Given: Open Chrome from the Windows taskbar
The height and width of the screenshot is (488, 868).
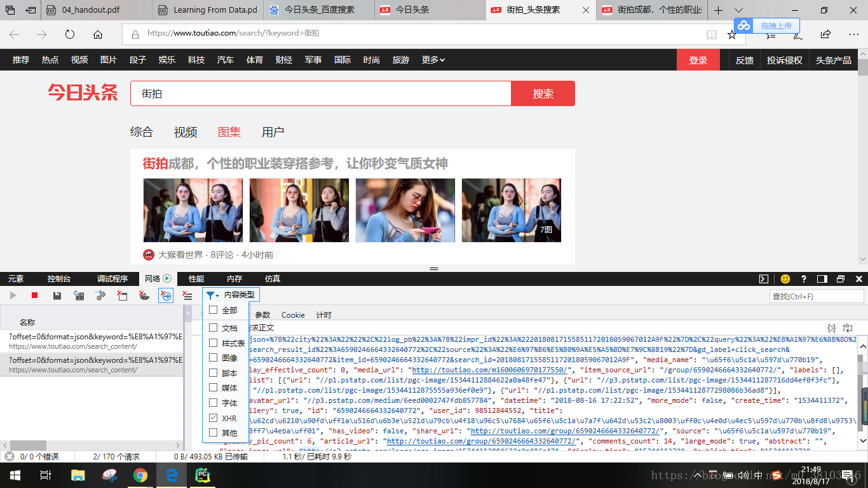Looking at the screenshot, I should tap(140, 475).
